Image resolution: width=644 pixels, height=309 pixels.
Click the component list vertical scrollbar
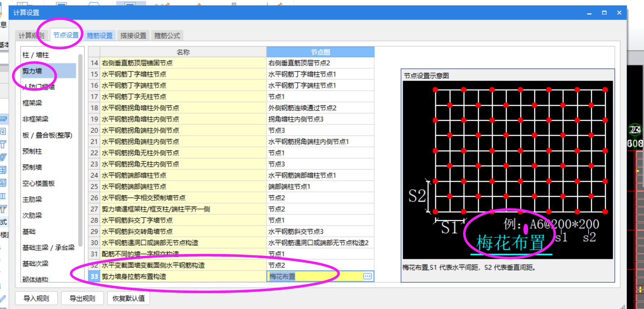click(80, 150)
